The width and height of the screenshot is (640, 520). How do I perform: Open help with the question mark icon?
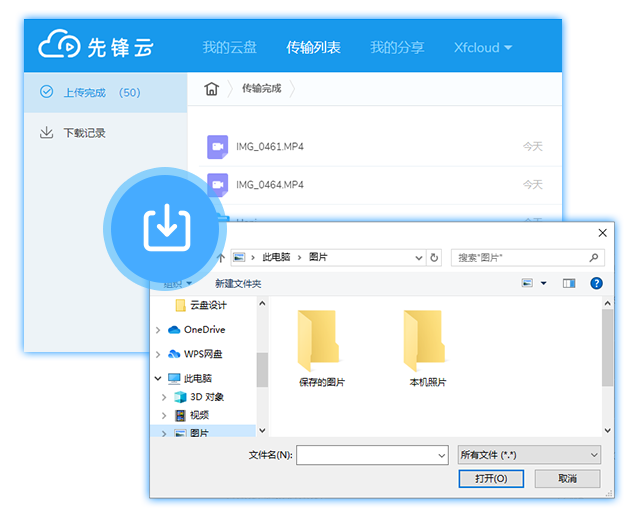(x=596, y=283)
